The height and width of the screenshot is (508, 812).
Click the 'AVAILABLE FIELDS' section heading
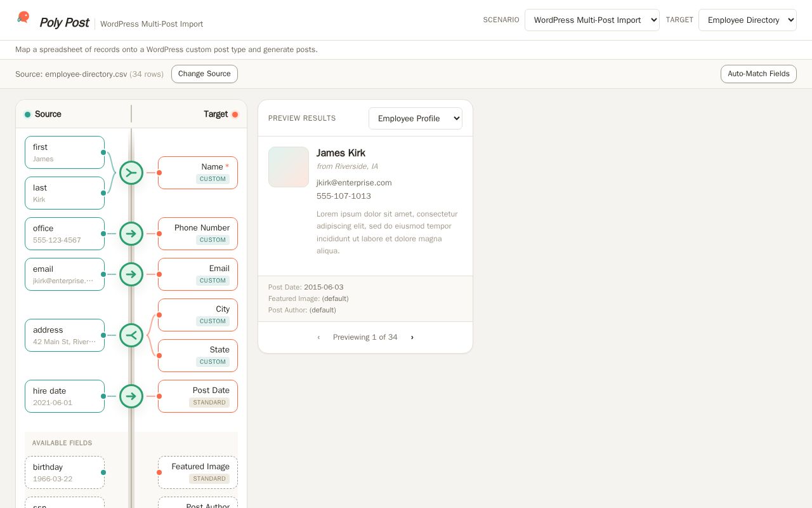click(x=62, y=443)
